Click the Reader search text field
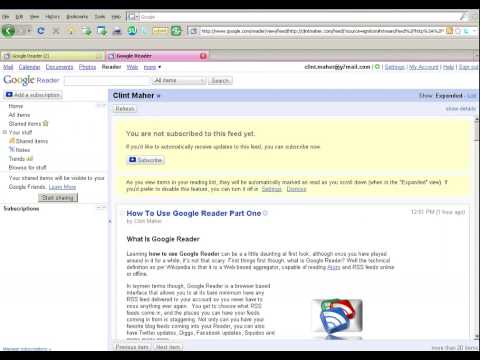This screenshot has width=480, height=360. [107, 81]
